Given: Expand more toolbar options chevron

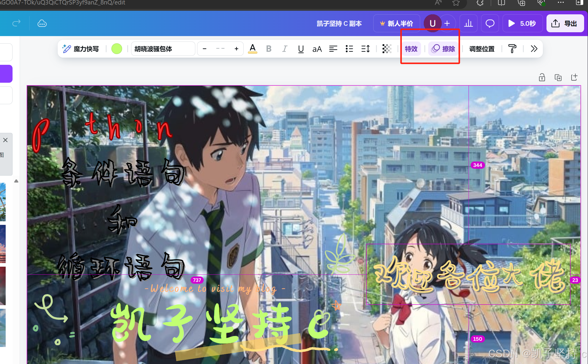Looking at the screenshot, I should pos(534,49).
